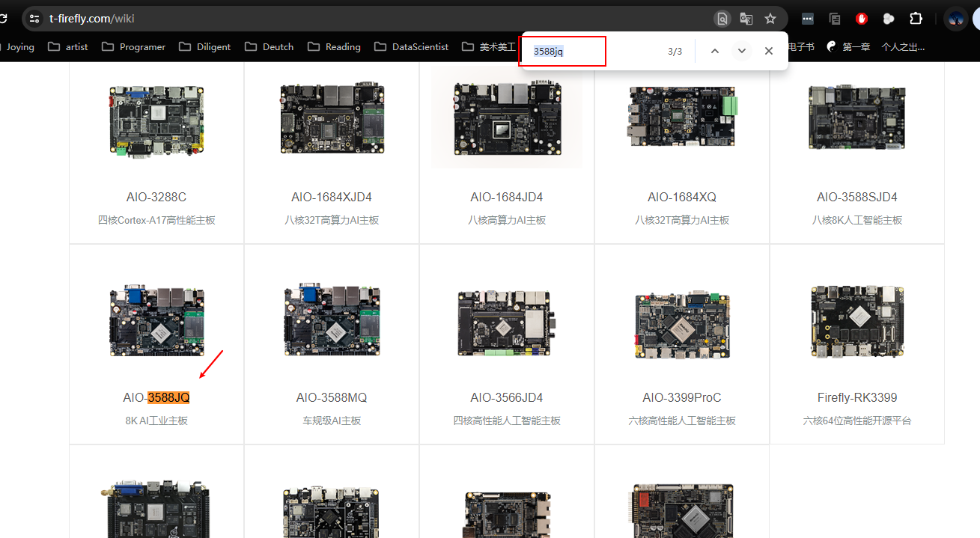Open the 美术美工 bookmark folder
980x538 pixels.
(x=488, y=46)
